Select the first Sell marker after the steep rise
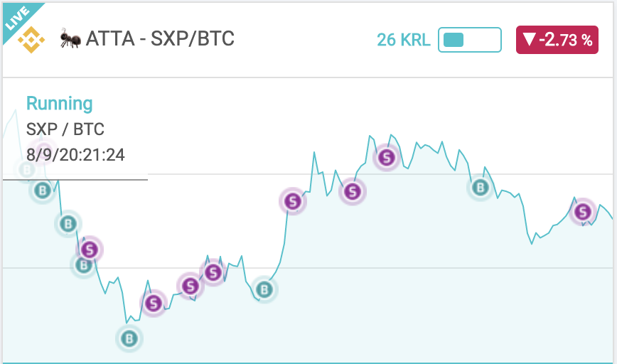Viewport: 617px width, 364px height. coord(293,201)
